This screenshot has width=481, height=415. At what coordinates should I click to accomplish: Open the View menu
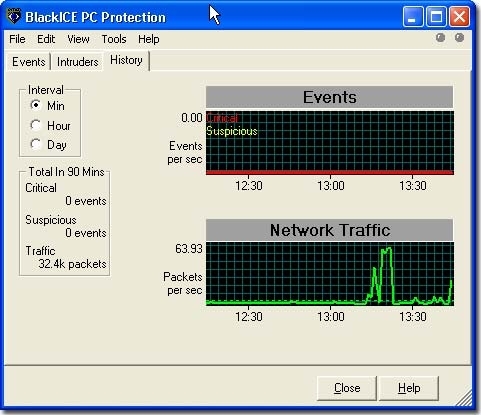pyautogui.click(x=78, y=39)
